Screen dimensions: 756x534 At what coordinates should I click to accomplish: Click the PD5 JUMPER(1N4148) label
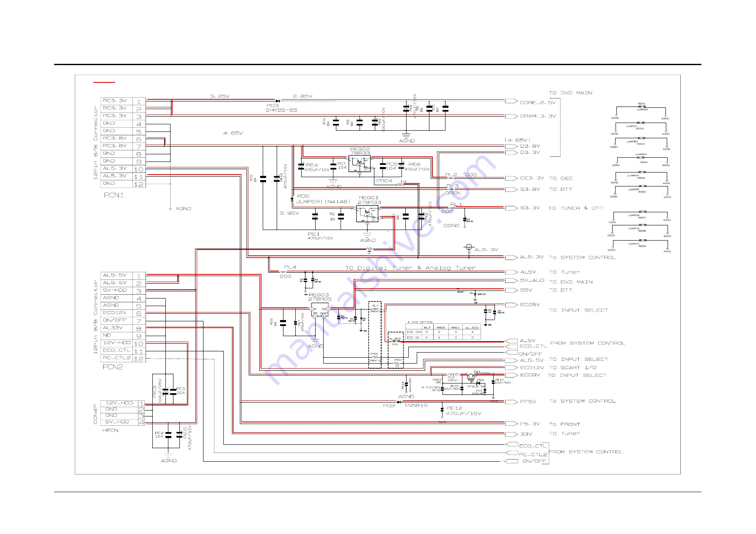pos(323,199)
